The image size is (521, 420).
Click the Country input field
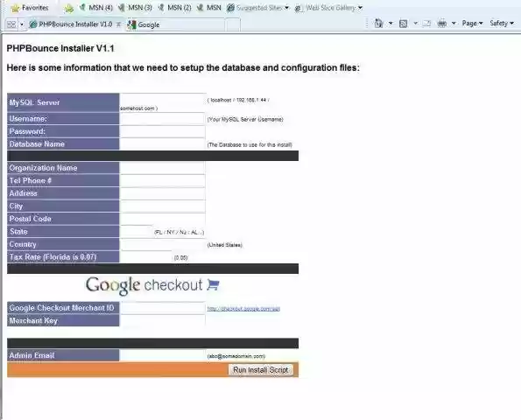(x=163, y=244)
